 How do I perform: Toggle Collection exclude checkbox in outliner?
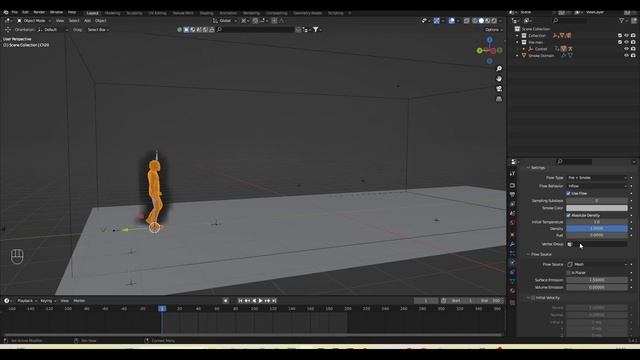coord(620,36)
